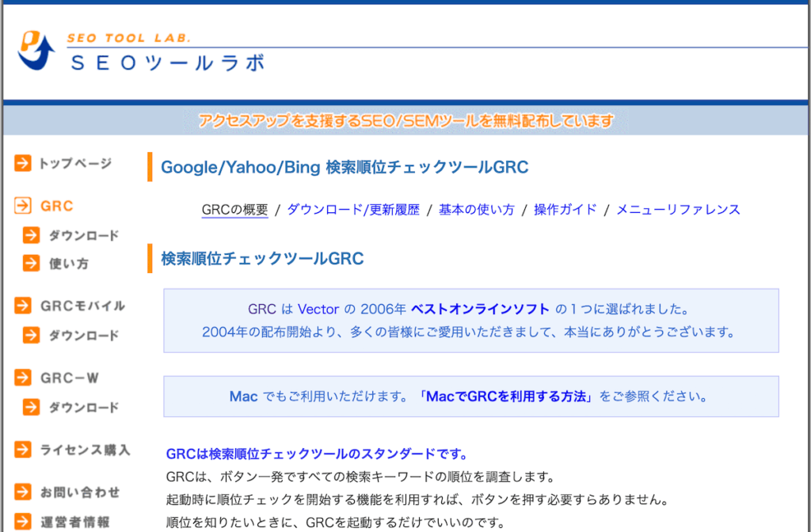Click the arrow icon beside 運営者情報
The width and height of the screenshot is (811, 532).
coord(23,521)
